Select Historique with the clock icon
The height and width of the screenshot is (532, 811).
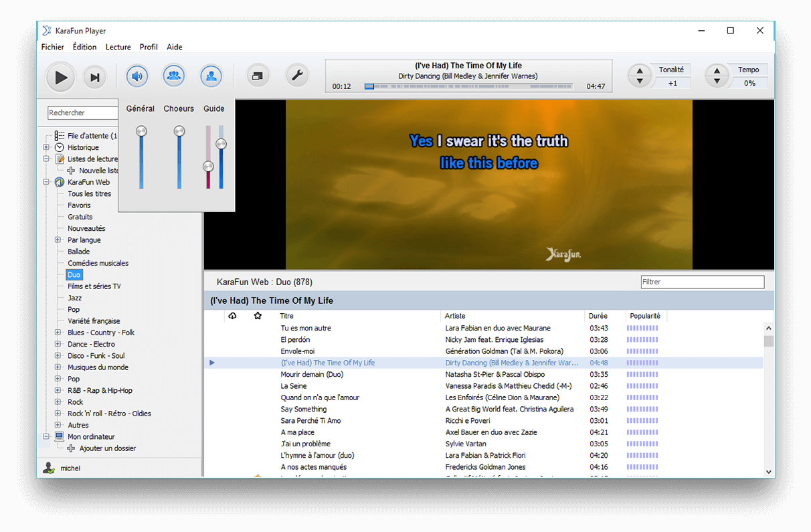[x=60, y=147]
